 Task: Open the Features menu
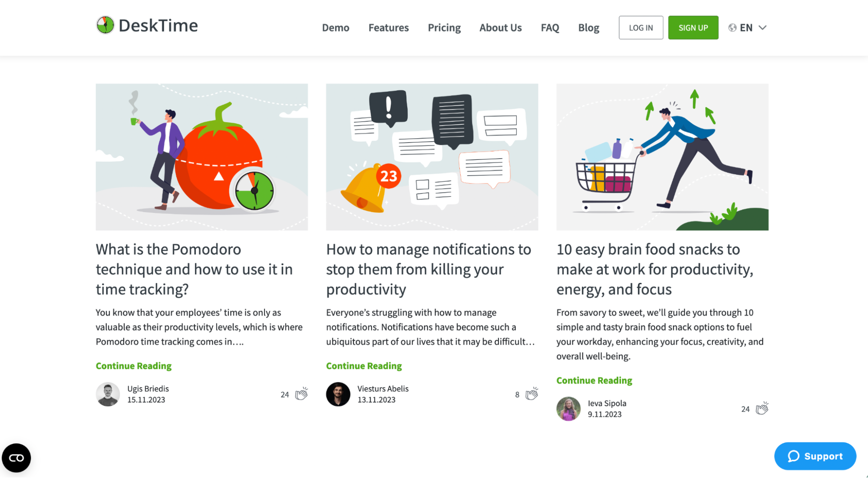(388, 27)
